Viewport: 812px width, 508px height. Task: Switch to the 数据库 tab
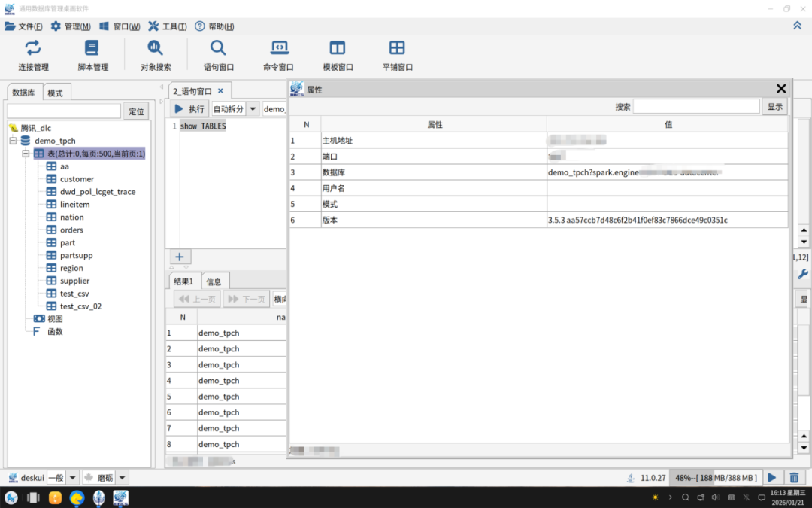pyautogui.click(x=24, y=93)
